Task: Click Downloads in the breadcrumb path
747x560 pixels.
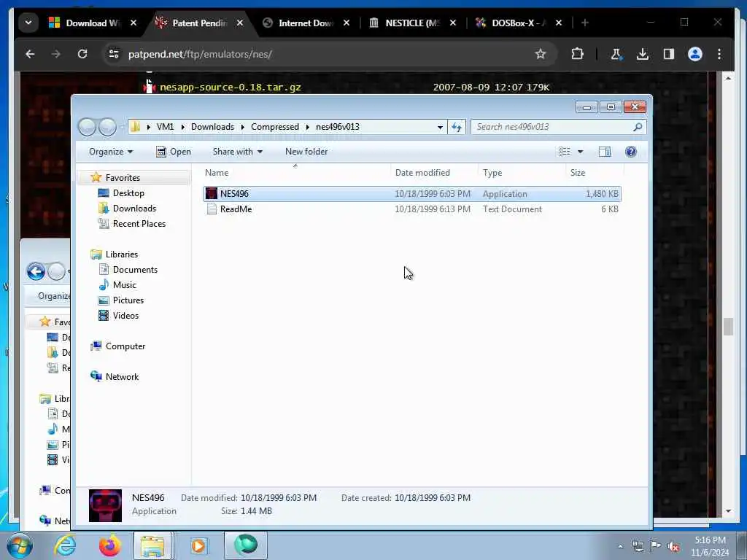Action: 212,127
